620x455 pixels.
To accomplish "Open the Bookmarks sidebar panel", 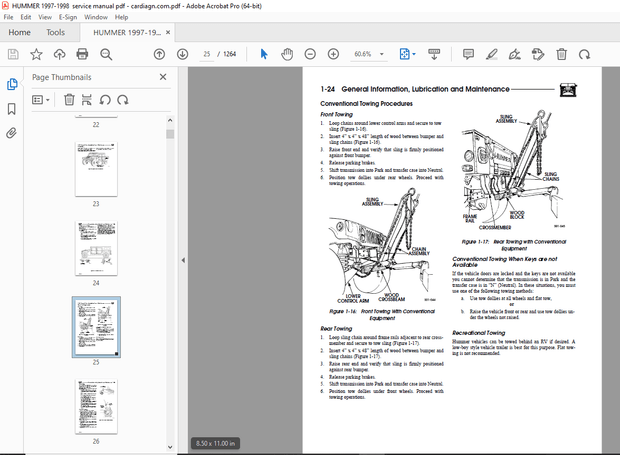I will [12, 109].
